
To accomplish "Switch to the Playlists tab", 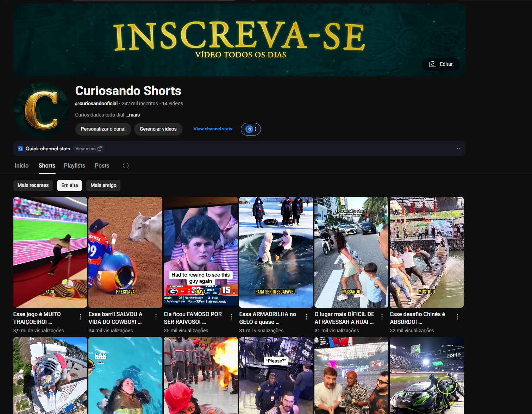I will click(x=74, y=166).
